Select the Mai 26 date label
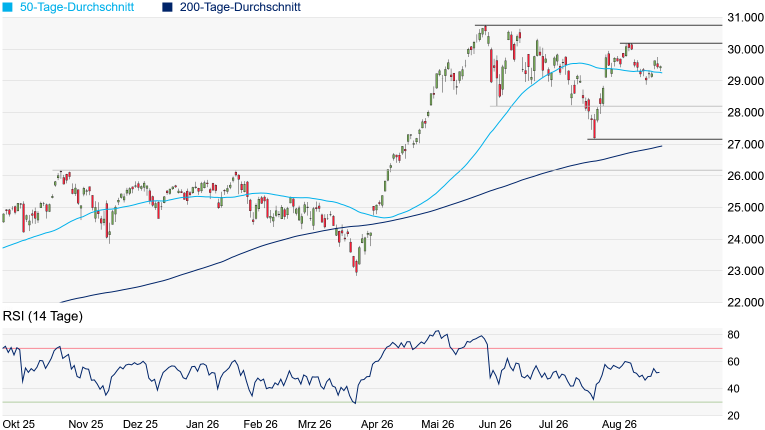This screenshot has height=430, width=765. pos(437,424)
